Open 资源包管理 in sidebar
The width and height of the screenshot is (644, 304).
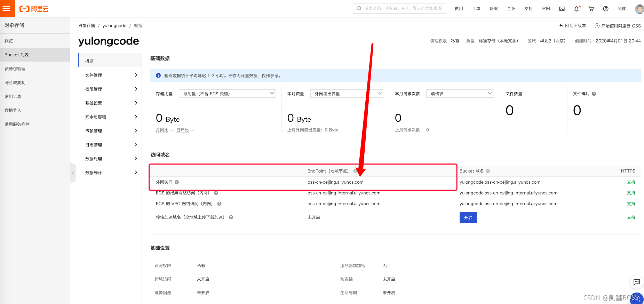click(x=35, y=69)
